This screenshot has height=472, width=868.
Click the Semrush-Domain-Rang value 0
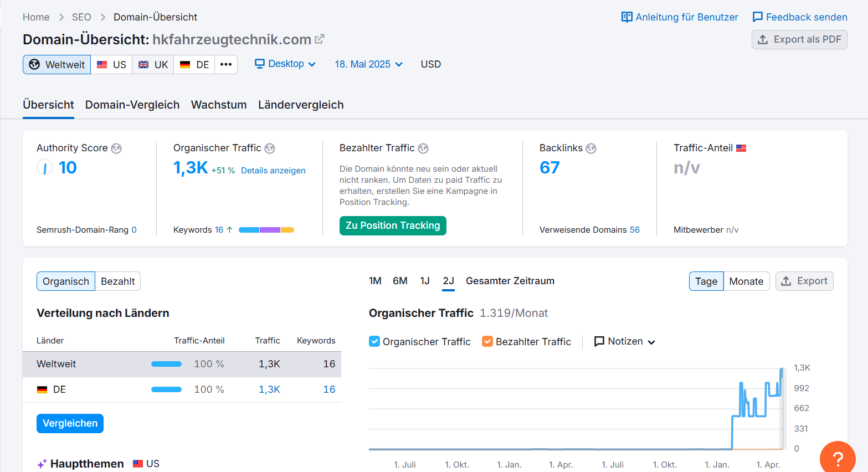click(x=134, y=230)
